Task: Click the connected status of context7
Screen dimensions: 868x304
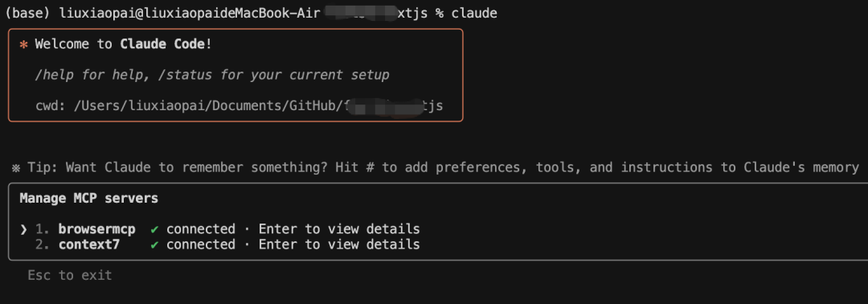Action: click(x=201, y=244)
